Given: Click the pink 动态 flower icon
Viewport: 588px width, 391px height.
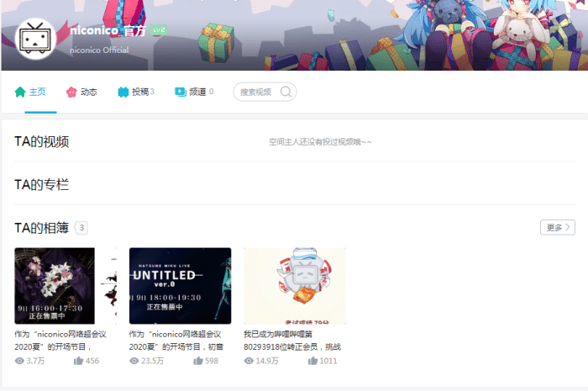Looking at the screenshot, I should coord(71,92).
